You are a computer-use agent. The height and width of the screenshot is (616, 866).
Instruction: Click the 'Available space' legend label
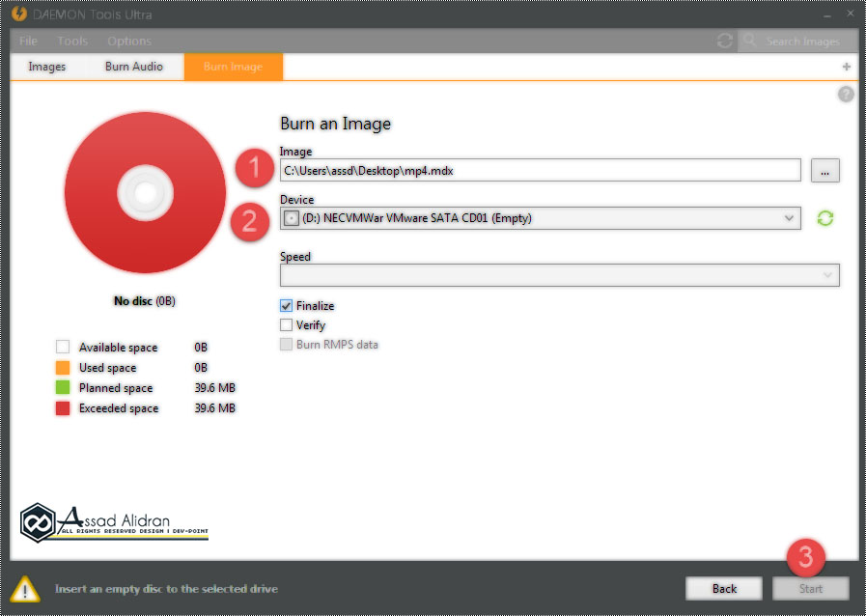118,348
